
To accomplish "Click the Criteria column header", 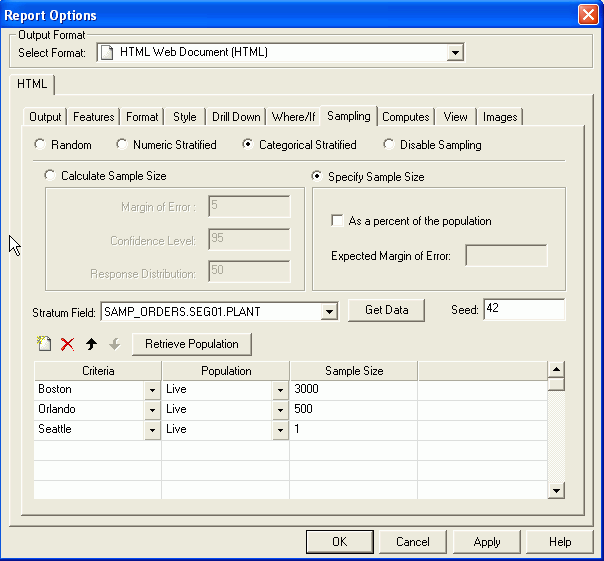I will [x=98, y=371].
